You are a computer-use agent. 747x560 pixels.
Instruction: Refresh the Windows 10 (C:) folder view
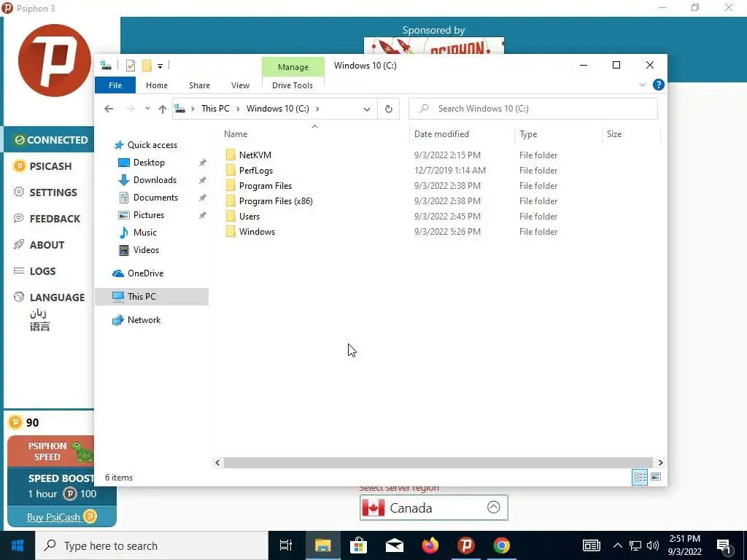[x=389, y=109]
